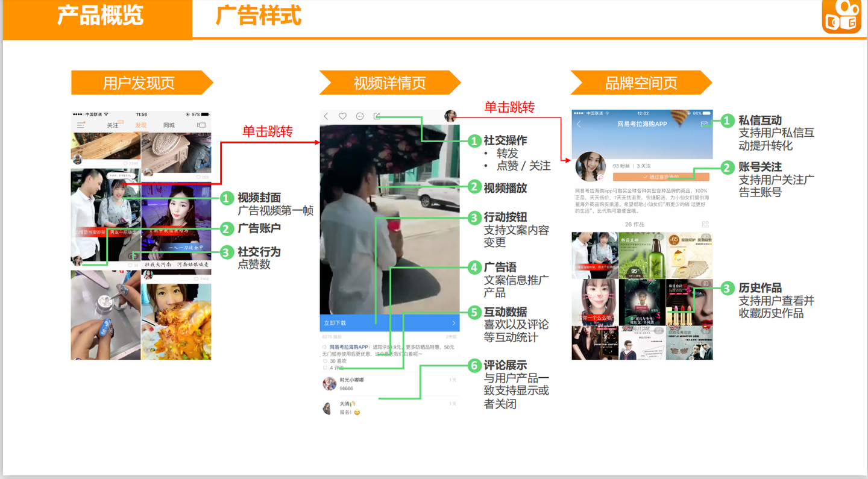868x479 pixels.
Task: Click the Kuaishou logo in the top-right corner
Action: [842, 18]
